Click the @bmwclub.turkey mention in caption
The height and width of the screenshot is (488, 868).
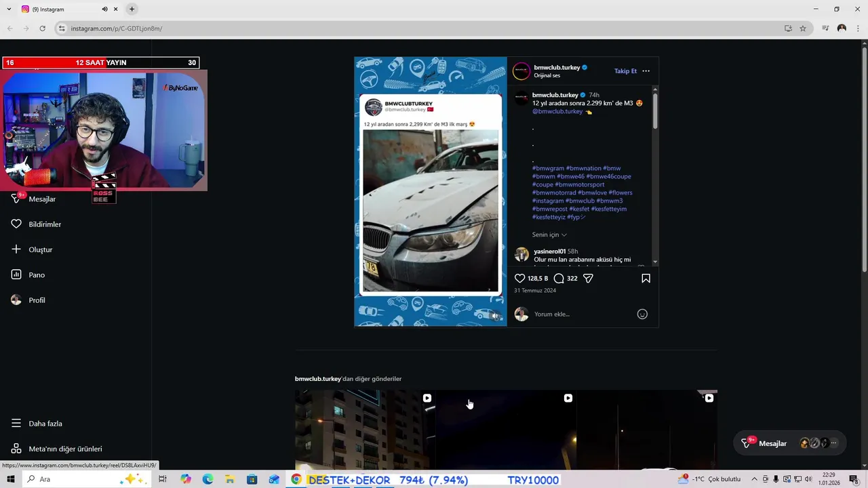point(557,111)
